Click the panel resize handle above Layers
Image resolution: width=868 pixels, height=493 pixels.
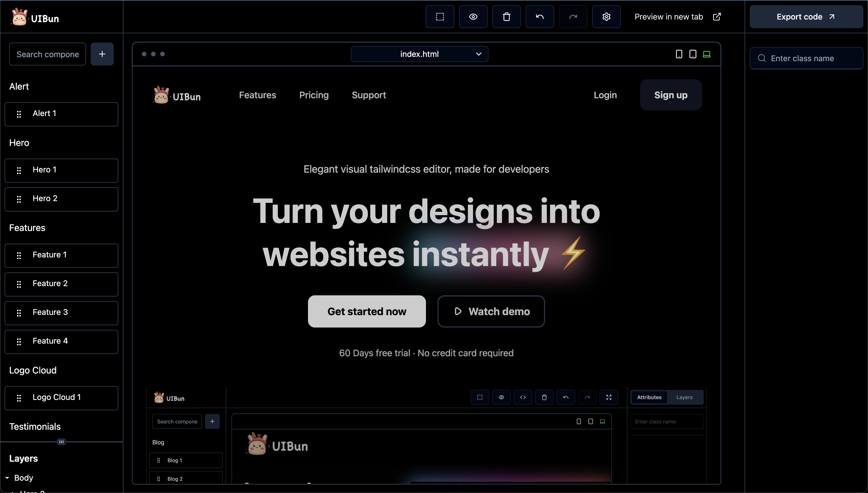click(61, 442)
